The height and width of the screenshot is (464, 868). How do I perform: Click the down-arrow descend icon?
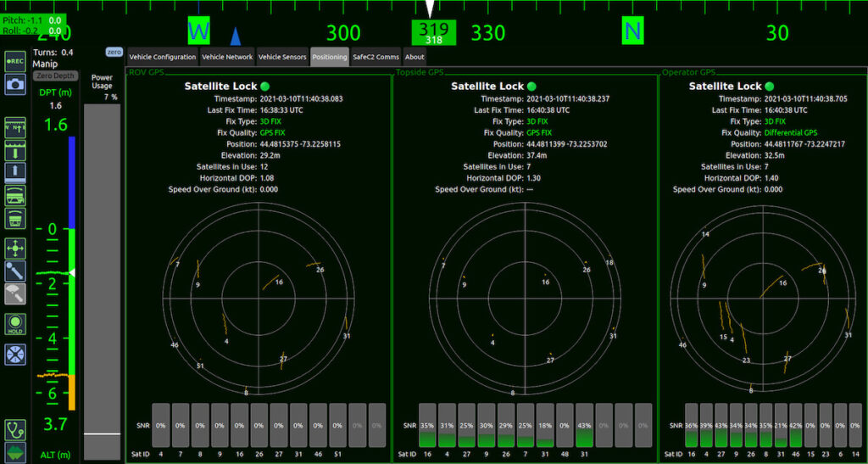15,149
